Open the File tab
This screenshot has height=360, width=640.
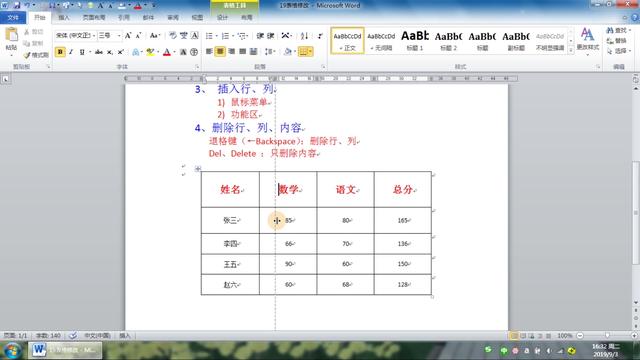(x=13, y=18)
